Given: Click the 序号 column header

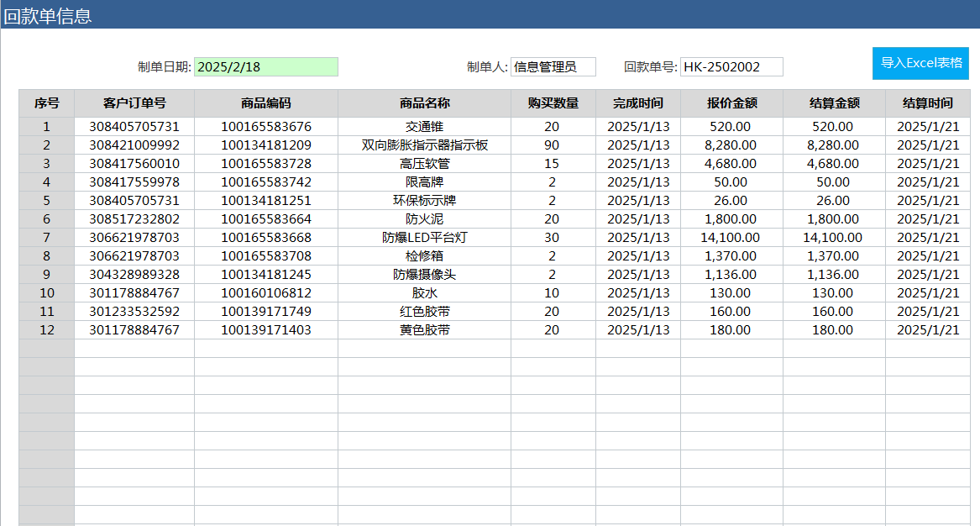Looking at the screenshot, I should click(x=47, y=103).
